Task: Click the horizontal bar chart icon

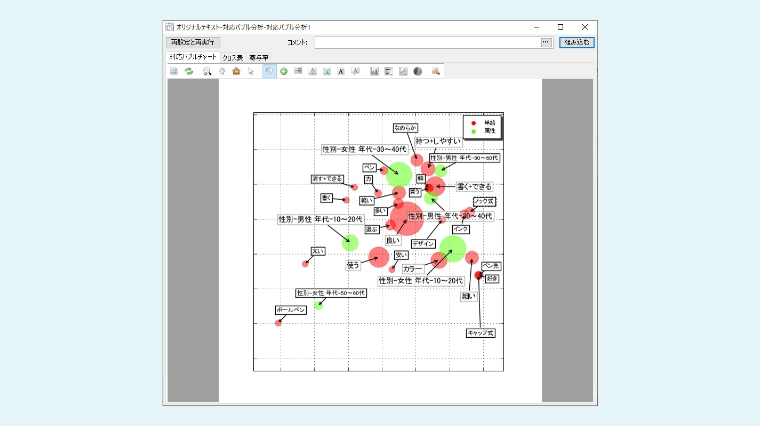Action: click(388, 71)
